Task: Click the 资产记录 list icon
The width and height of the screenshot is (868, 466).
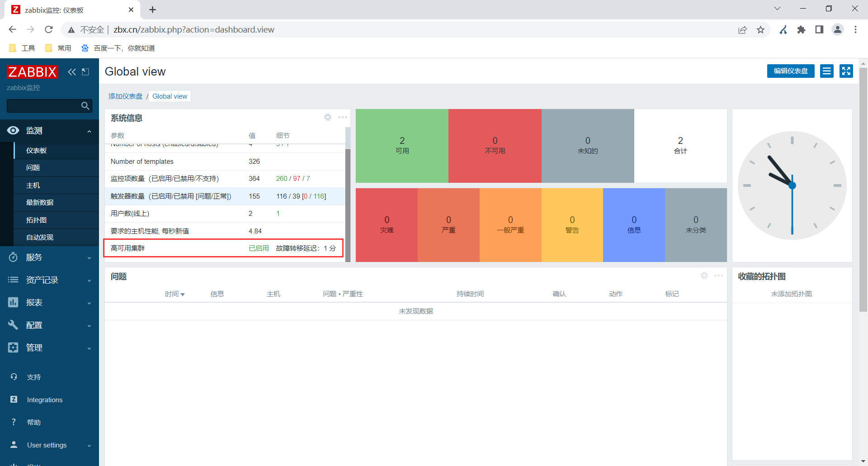Action: [x=13, y=280]
